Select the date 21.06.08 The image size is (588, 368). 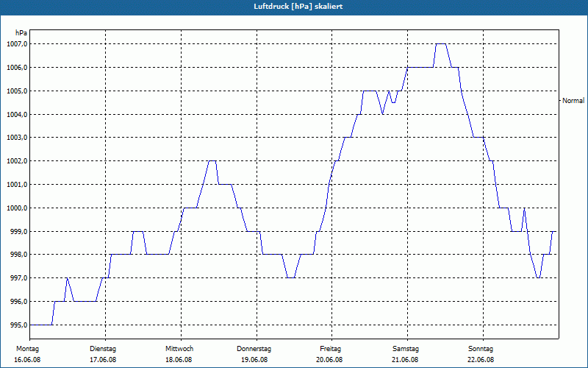point(405,360)
